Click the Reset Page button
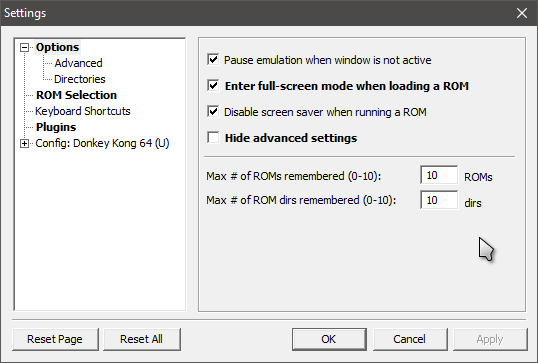Image resolution: width=538 pixels, height=363 pixels. (55, 339)
